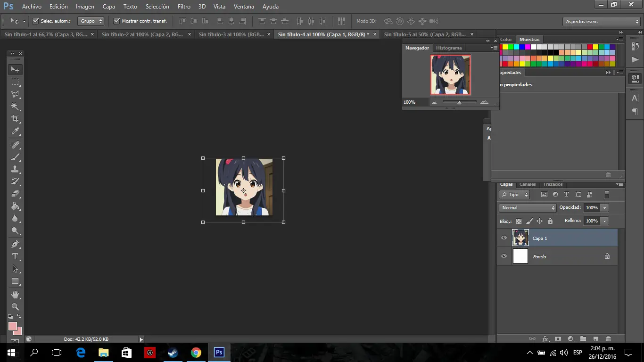Select the Paint Bucket tool
Viewport: 644px width, 362px height.
[15, 206]
